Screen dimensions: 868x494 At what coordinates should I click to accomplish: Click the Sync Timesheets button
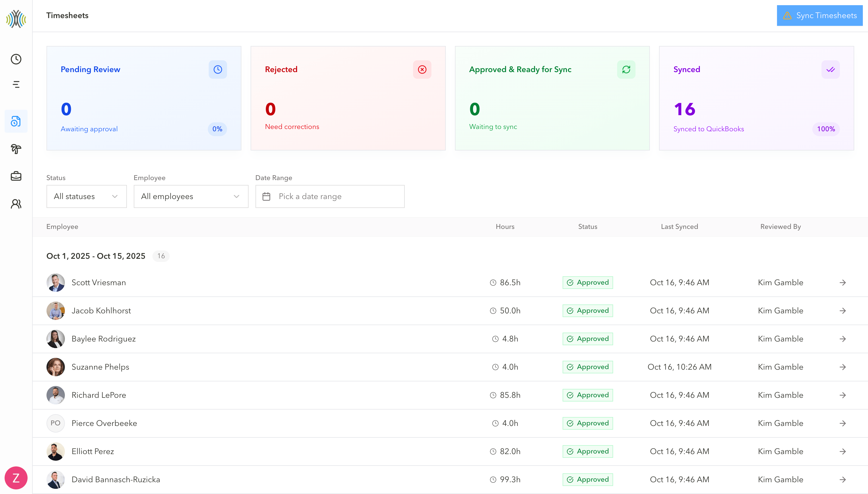tap(819, 16)
